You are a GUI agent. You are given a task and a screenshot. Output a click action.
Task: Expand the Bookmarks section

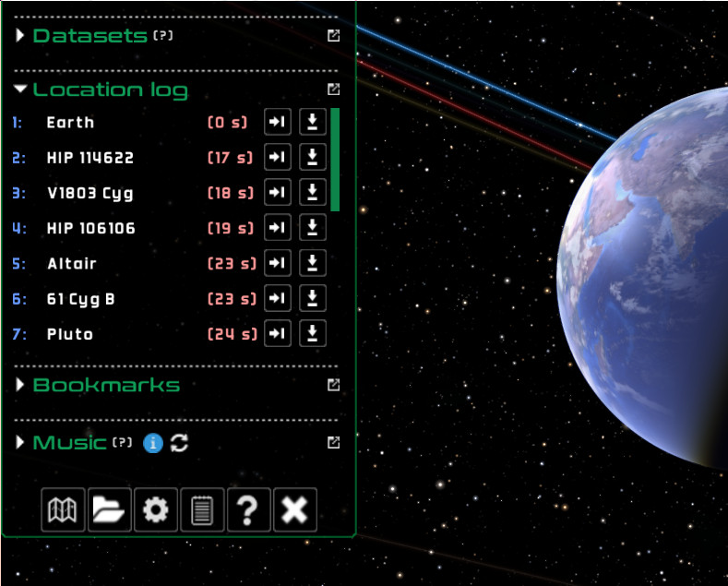tap(19, 385)
